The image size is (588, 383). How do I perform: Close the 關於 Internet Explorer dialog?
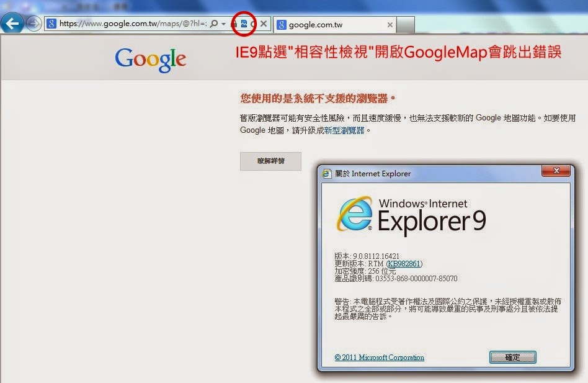coord(556,171)
